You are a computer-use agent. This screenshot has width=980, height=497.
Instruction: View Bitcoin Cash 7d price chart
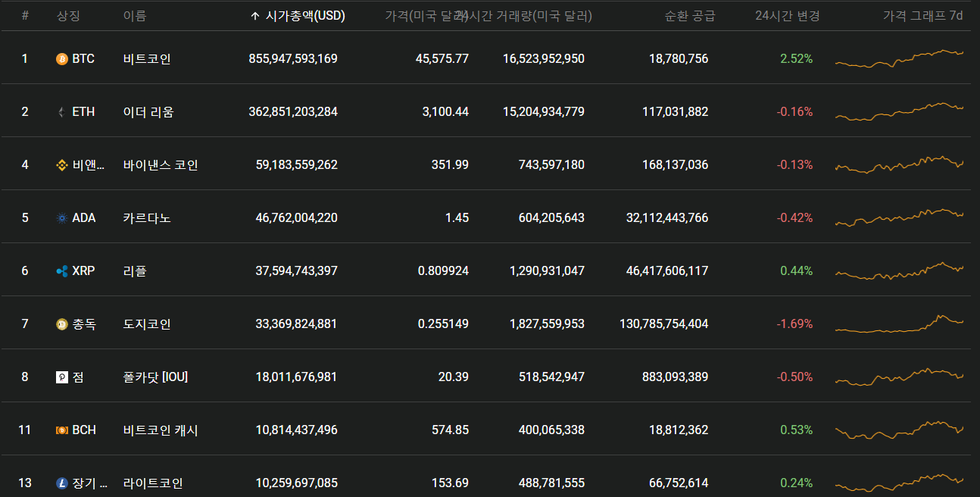tap(899, 430)
